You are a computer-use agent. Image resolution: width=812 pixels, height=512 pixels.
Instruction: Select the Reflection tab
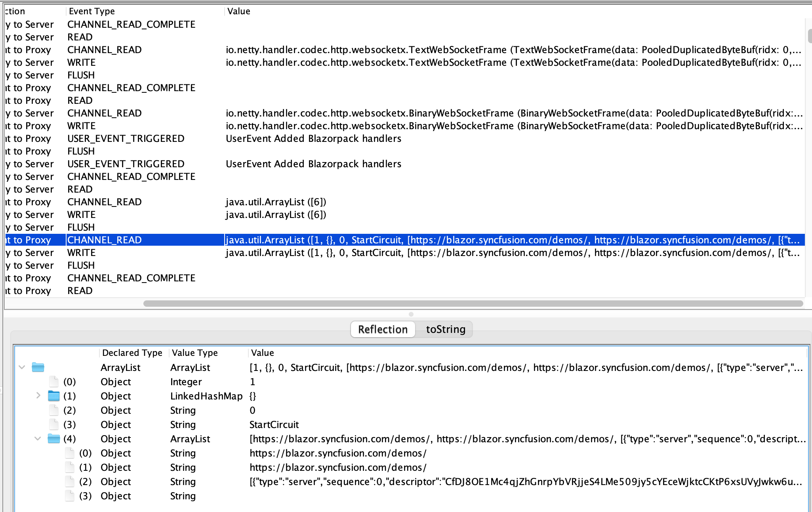coord(383,329)
